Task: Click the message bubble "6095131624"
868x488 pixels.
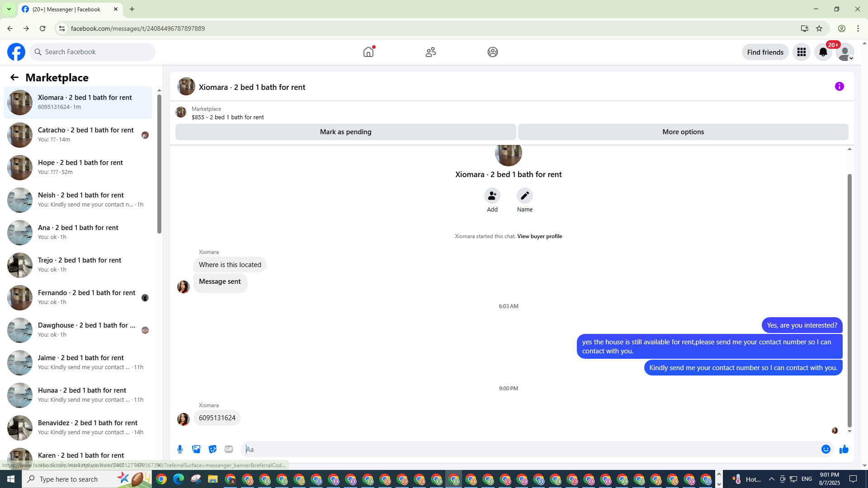Action: point(217,418)
